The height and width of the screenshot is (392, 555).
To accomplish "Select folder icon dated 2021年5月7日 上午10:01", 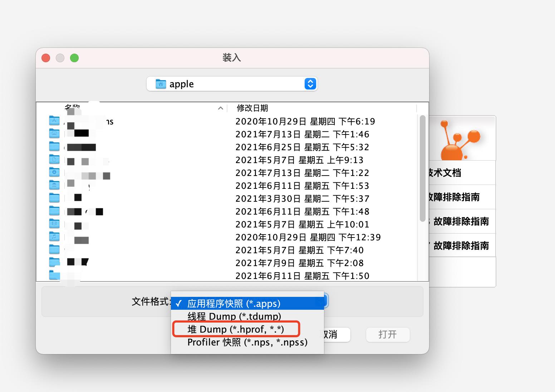I will point(54,224).
